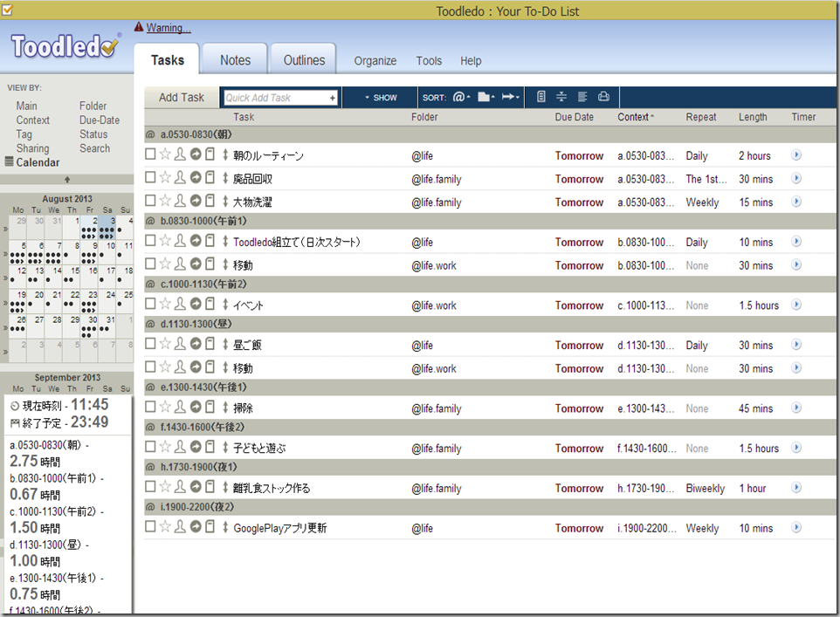
Task: Switch to the Outlines tab
Action: (304, 59)
